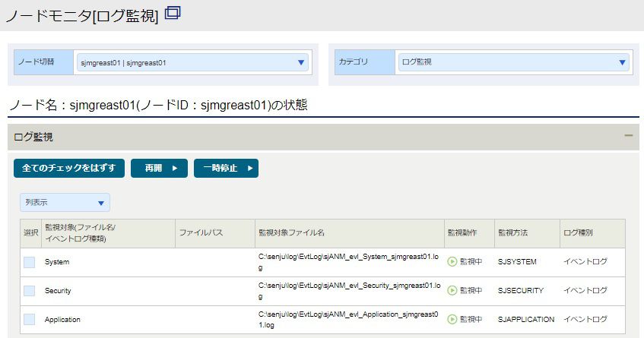The height and width of the screenshot is (338, 644).
Task: Click the 選択 column header
Action: click(31, 233)
